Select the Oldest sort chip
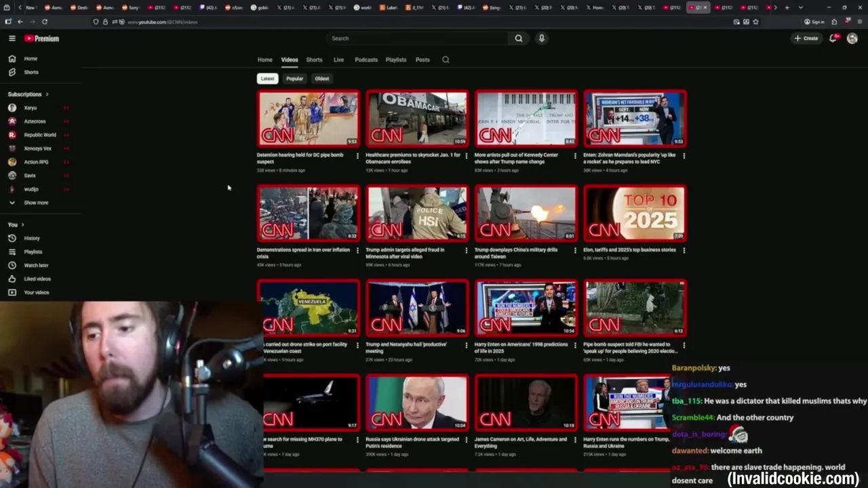The image size is (868, 488). 322,79
